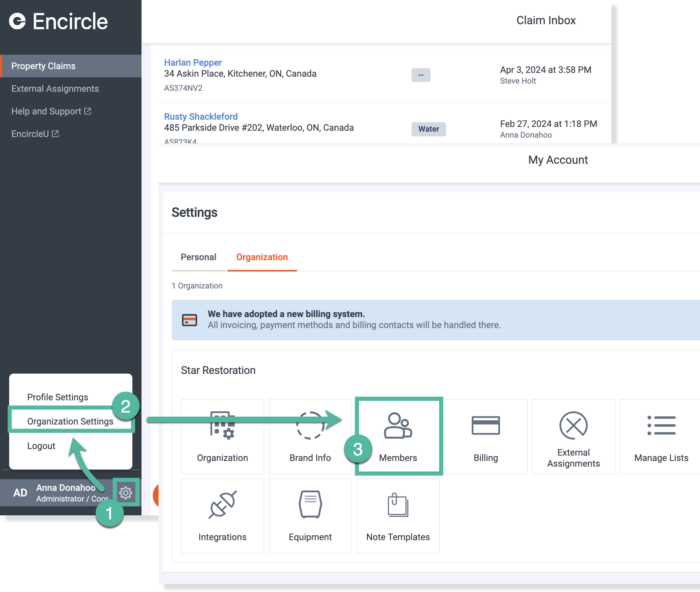
Task: Open the settings gear icon beside Anna Donahoo
Action: coord(125,492)
